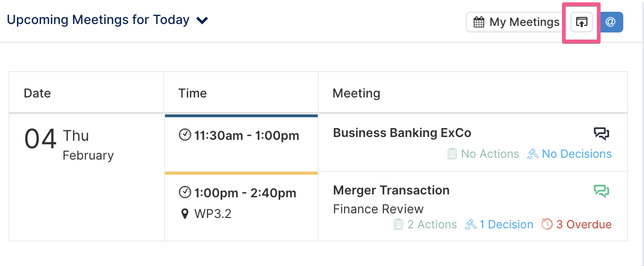This screenshot has width=644, height=266.
Task: View the 3 Overdue items link
Action: [x=584, y=225]
